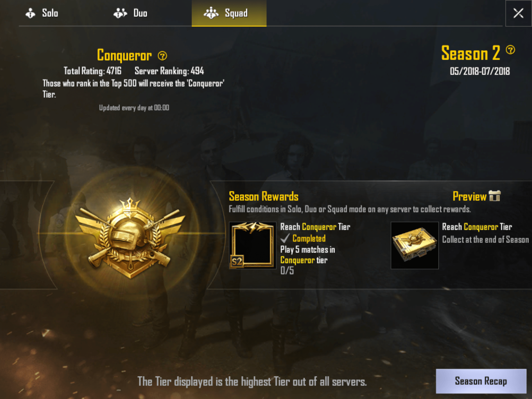Click the Squad group icon

211,13
